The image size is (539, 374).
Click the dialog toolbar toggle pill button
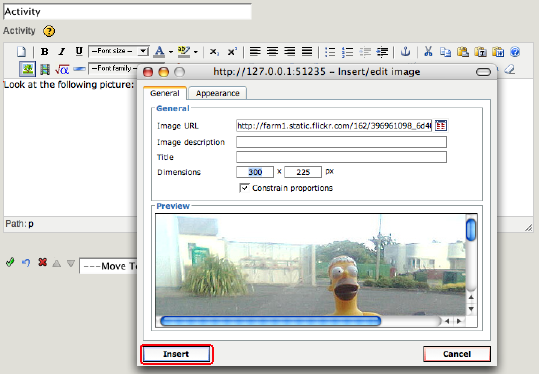483,72
